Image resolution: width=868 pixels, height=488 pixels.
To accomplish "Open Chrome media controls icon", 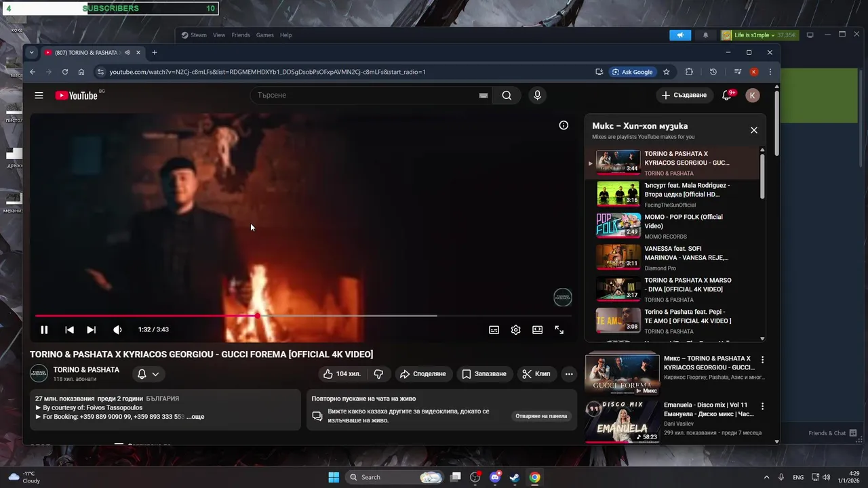I will (x=737, y=72).
